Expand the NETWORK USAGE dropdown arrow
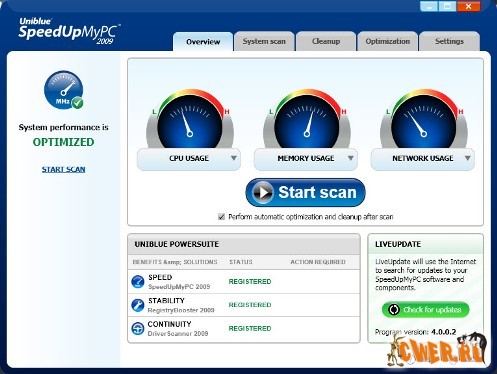497x374 pixels. pos(467,158)
